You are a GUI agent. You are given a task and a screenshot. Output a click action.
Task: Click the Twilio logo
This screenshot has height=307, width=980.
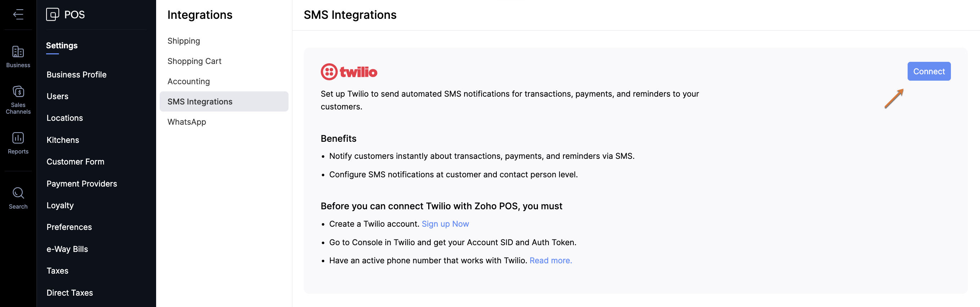tap(348, 72)
